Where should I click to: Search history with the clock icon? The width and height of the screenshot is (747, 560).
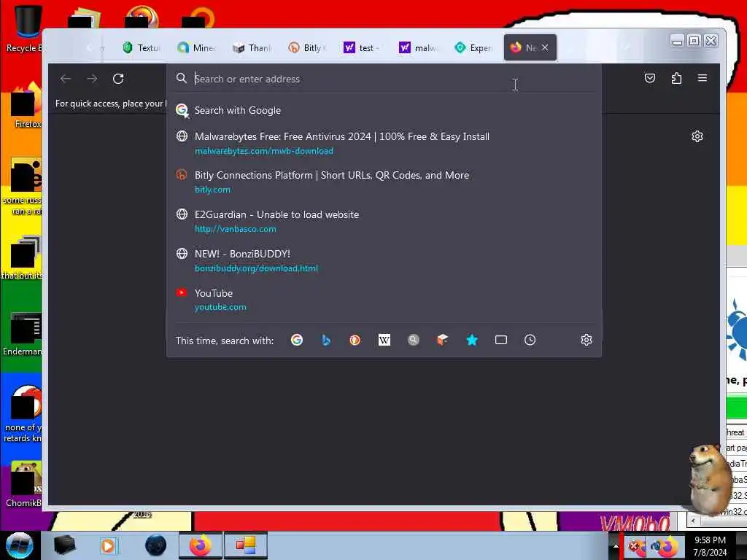point(530,340)
